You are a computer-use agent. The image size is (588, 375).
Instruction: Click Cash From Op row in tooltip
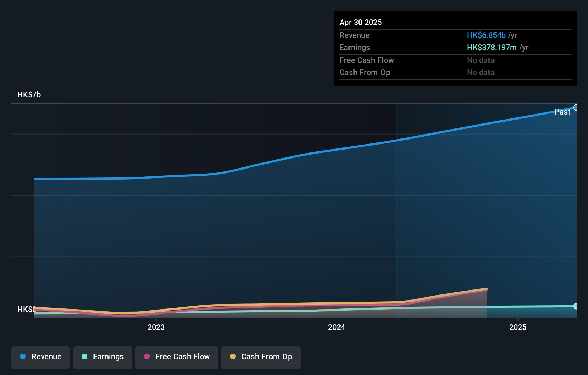(x=455, y=73)
